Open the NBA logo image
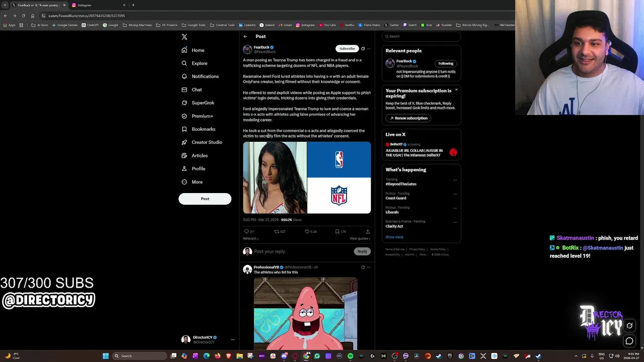This screenshot has height=362, width=644. [x=339, y=159]
